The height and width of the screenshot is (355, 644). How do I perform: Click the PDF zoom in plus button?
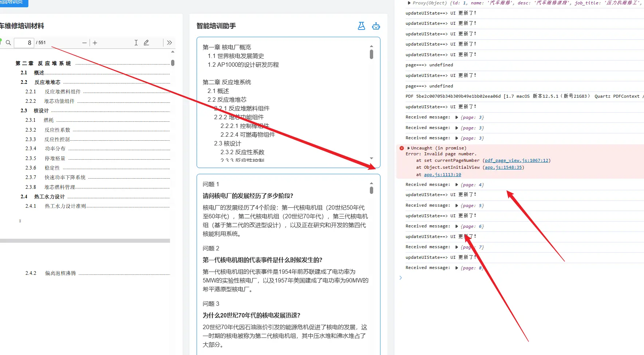pos(95,43)
